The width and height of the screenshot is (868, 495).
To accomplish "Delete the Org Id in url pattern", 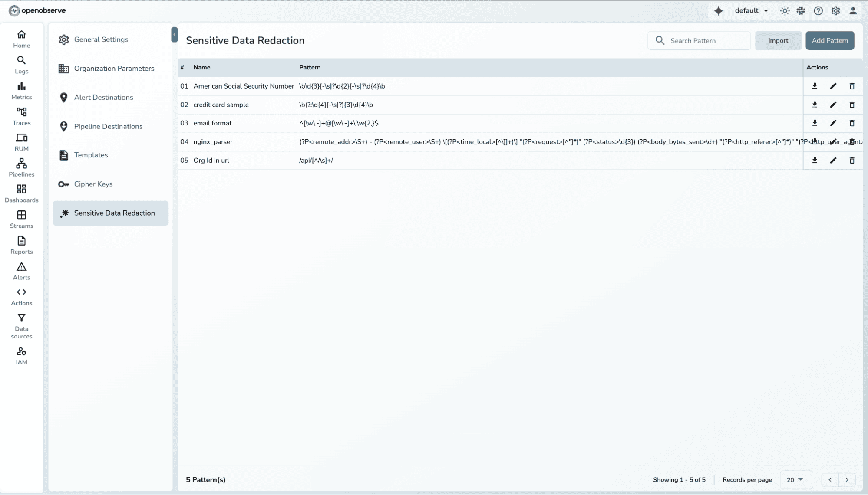I will pyautogui.click(x=851, y=160).
